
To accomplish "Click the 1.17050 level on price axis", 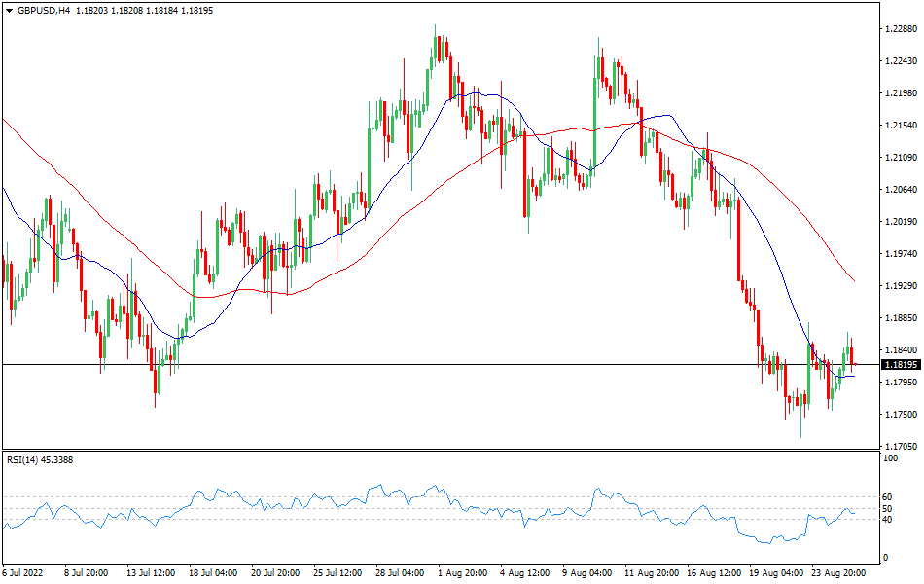I will 901,447.
